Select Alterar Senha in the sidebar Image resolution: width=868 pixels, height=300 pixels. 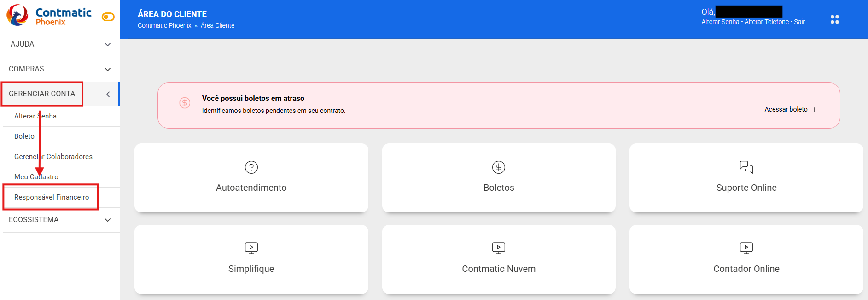coord(61,116)
